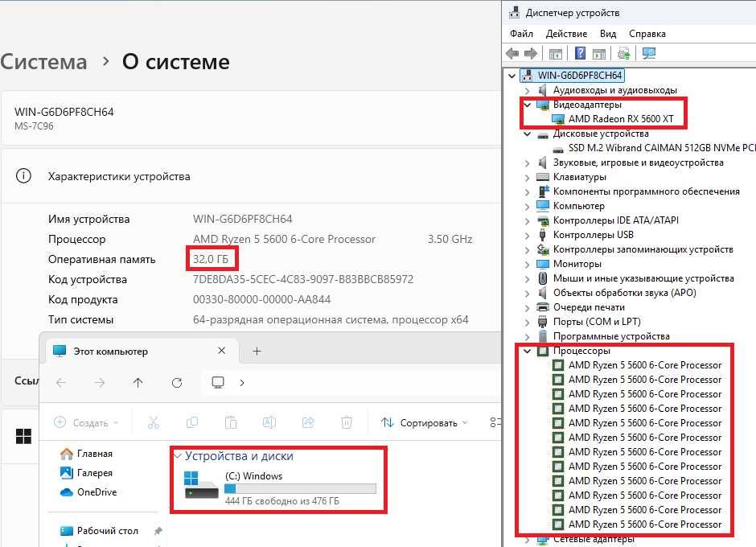Go up one folder level in Explorer
The width and height of the screenshot is (756, 547).
(x=138, y=383)
